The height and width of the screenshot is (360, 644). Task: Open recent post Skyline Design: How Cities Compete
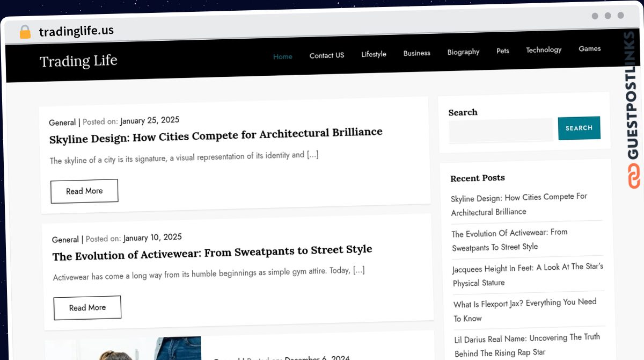tap(519, 204)
